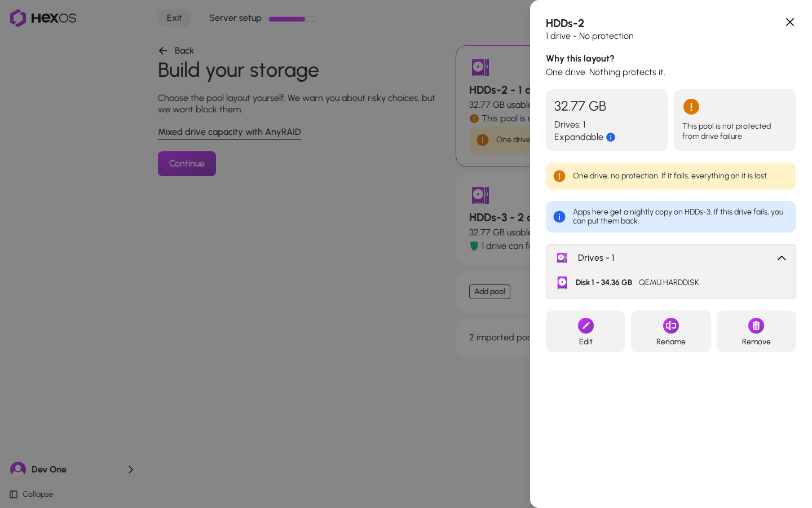812x508 pixels.
Task: Remove the HDDs-2 pool
Action: [756, 331]
